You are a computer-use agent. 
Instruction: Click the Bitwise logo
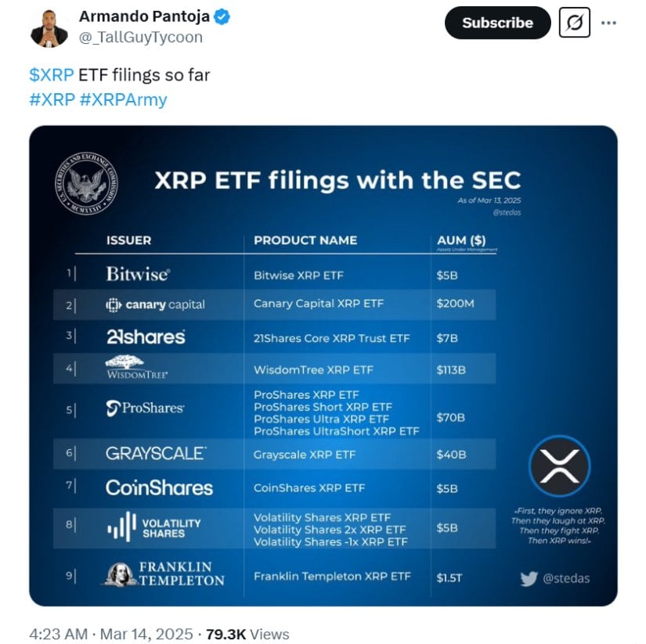tap(138, 275)
